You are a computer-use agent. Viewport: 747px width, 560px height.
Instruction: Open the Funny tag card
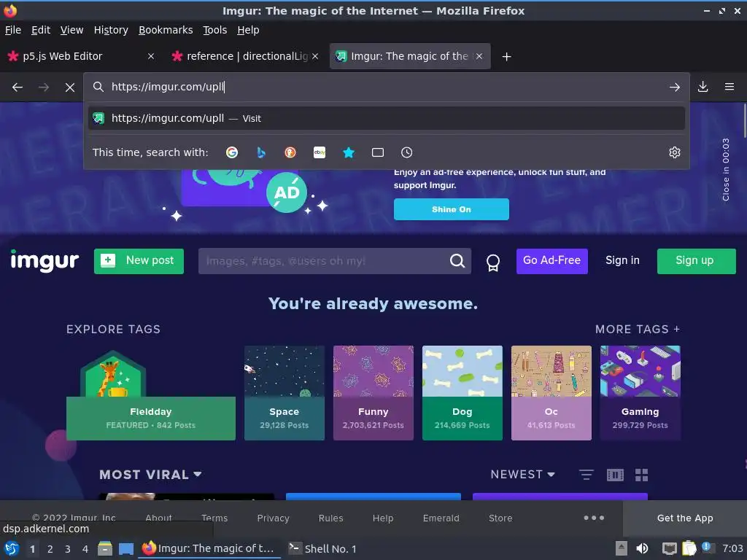tap(373, 393)
